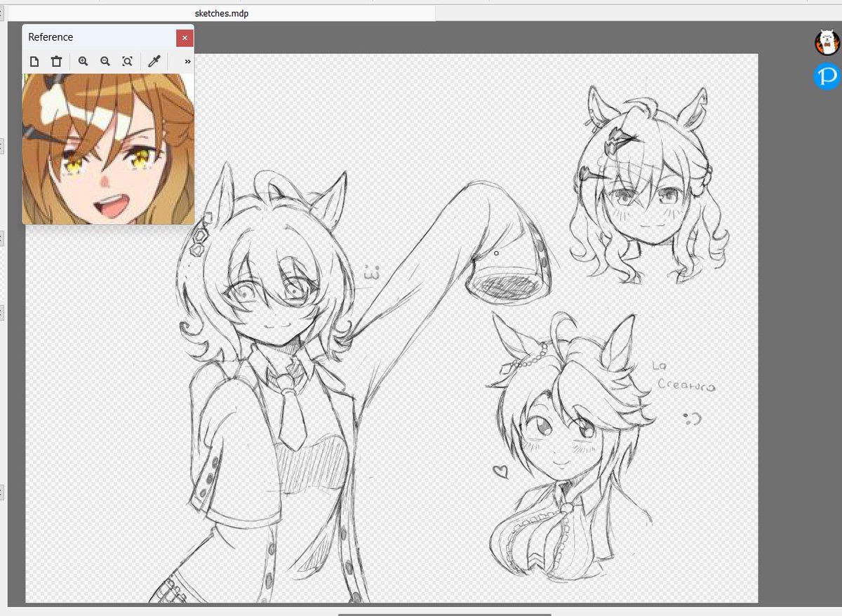Delete reference image with trash icon
The image size is (842, 616).
point(57,62)
